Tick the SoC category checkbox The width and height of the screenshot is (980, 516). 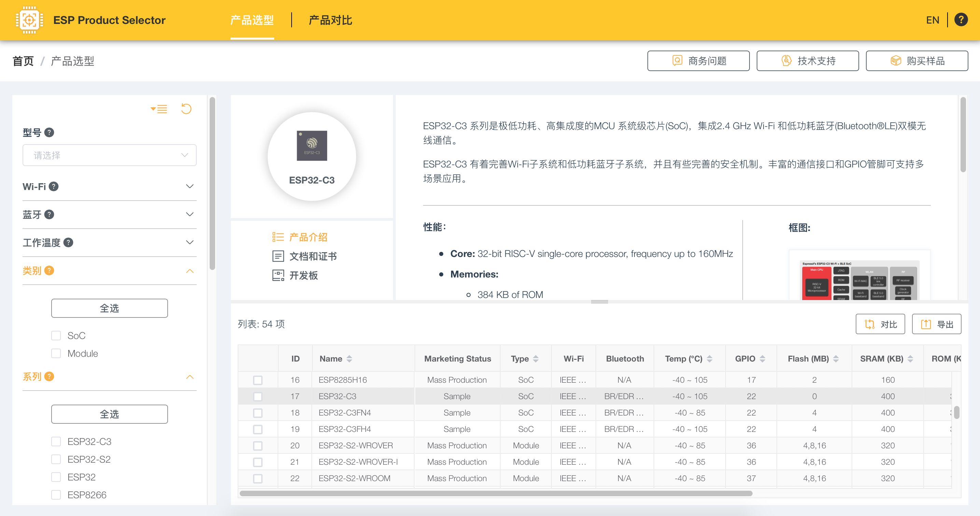(56, 336)
